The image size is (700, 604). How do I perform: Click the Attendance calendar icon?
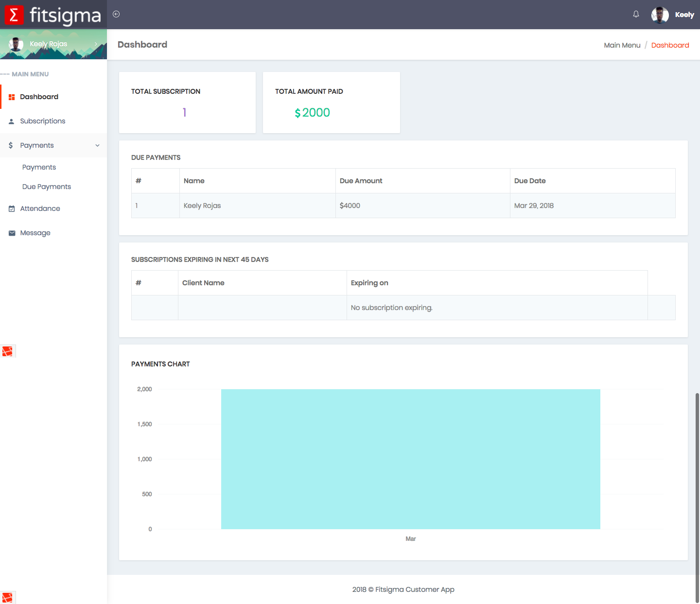(12, 209)
